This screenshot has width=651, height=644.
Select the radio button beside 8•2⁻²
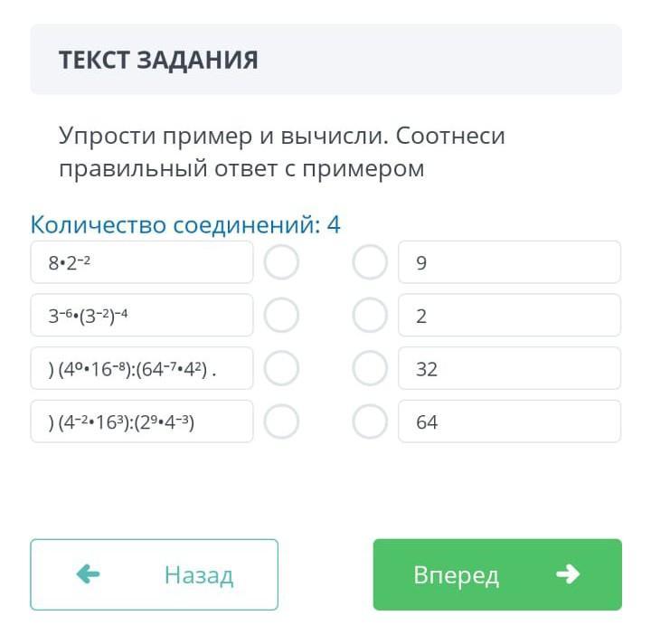(281, 262)
